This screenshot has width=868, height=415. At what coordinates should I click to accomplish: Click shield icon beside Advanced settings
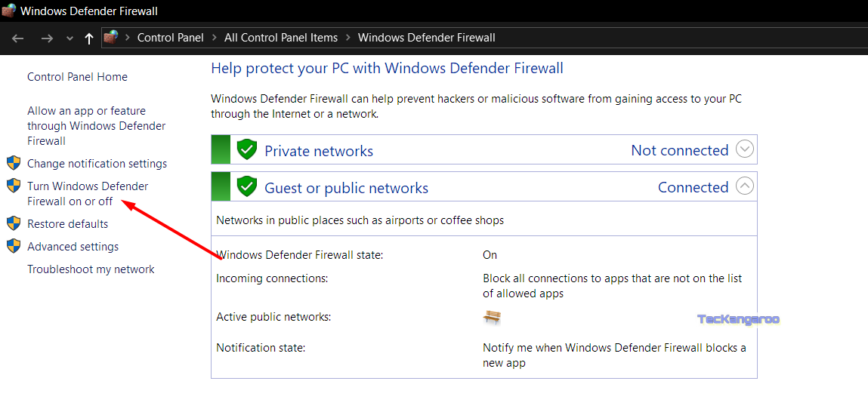(14, 246)
